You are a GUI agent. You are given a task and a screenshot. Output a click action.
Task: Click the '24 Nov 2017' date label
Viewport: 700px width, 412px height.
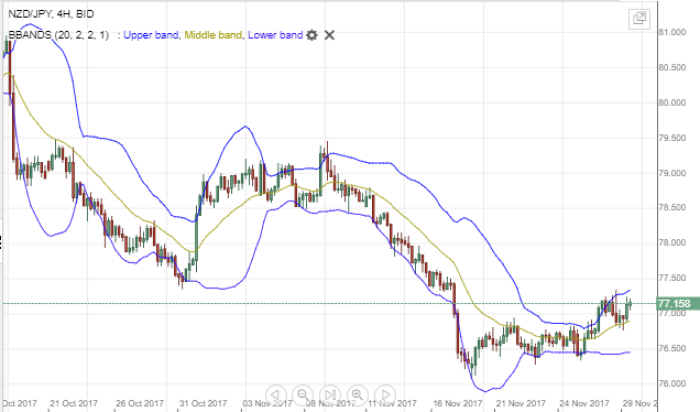click(584, 403)
